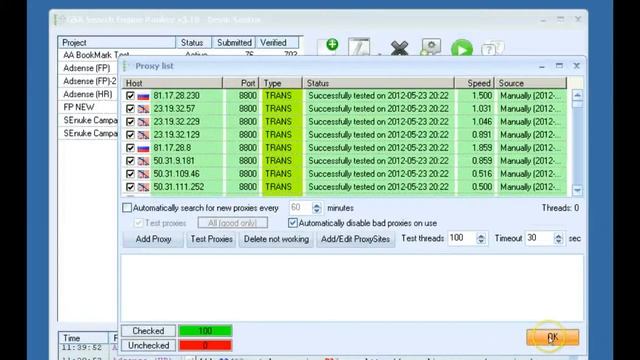The width and height of the screenshot is (640, 360).
Task: Toggle Automatically disable bad proxies on use
Action: coord(292,223)
